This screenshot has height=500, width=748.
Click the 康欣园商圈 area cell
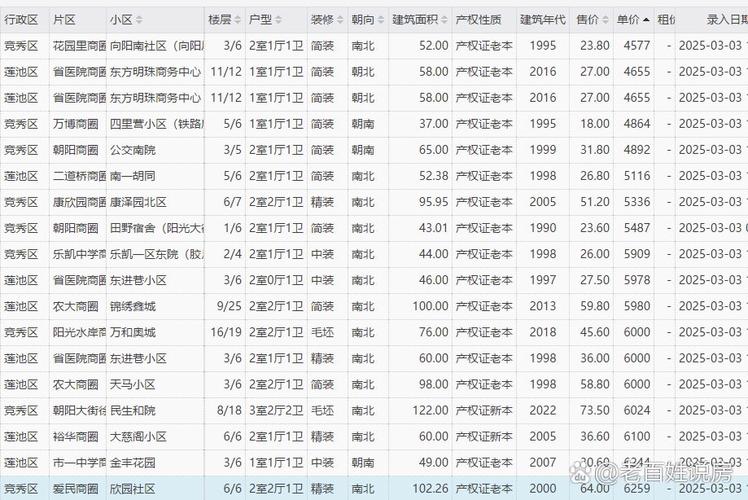(x=79, y=202)
